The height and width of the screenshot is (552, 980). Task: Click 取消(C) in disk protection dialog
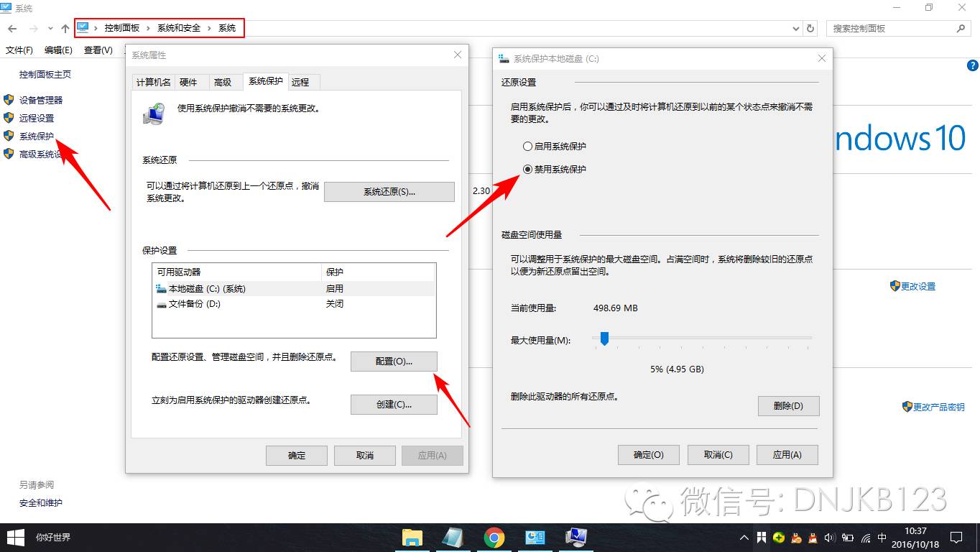tap(718, 455)
